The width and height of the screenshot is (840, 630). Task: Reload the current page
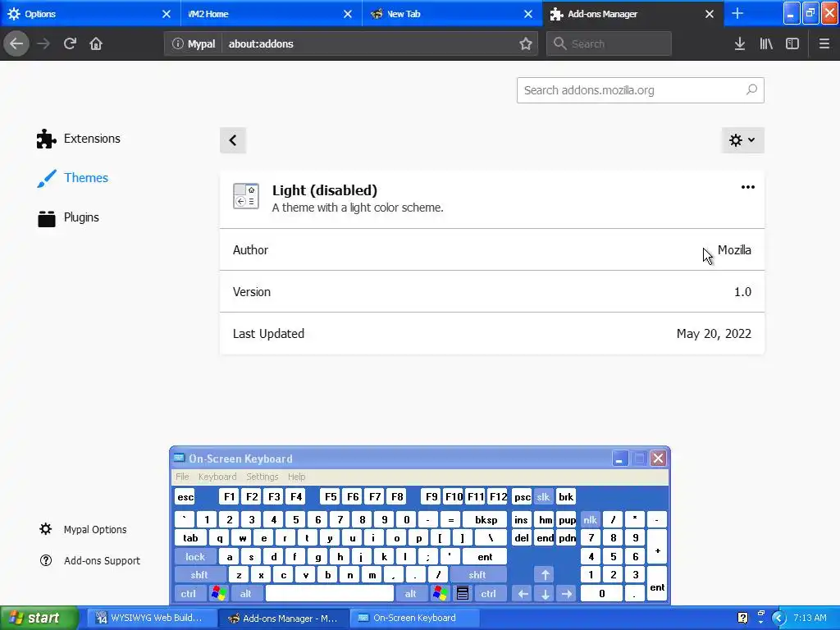[70, 43]
